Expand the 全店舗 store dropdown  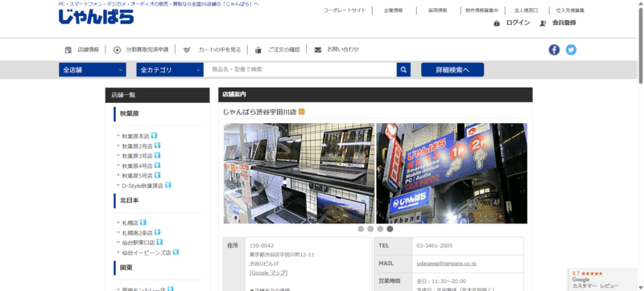point(93,70)
